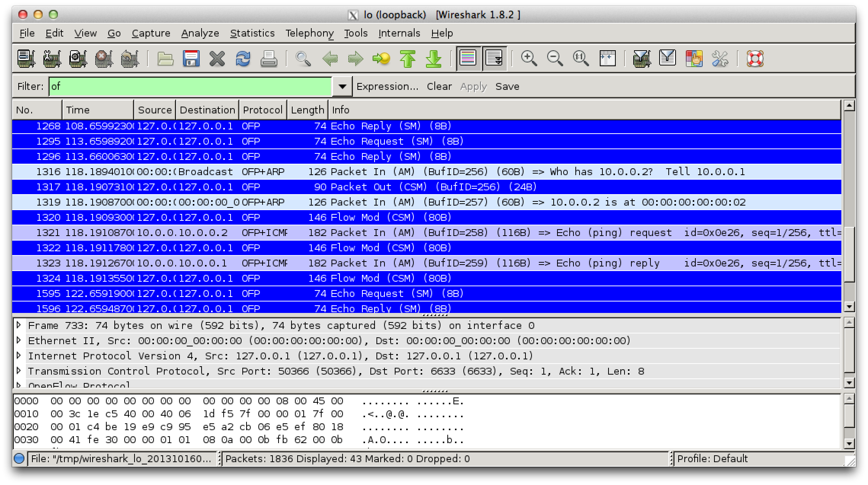Start a new live capture icon

tap(78, 59)
